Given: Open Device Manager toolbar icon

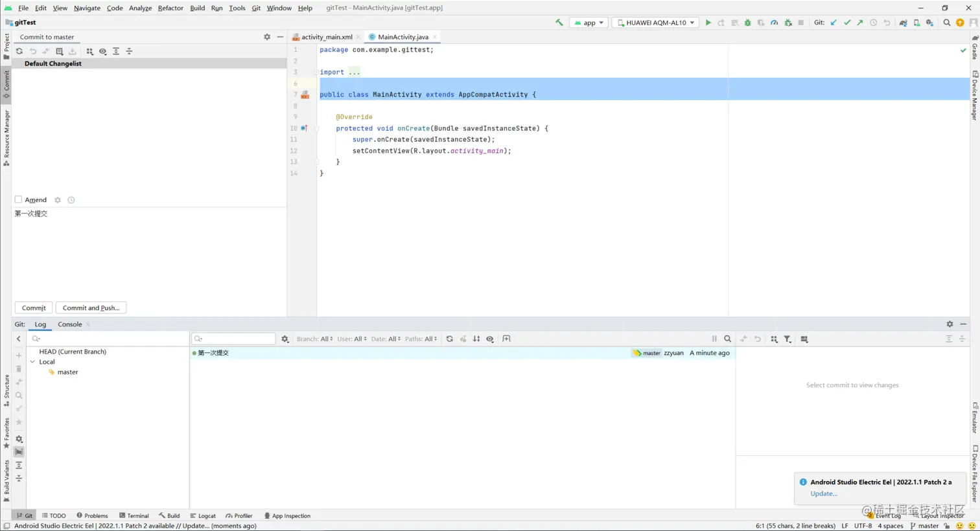Looking at the screenshot, I should [916, 23].
